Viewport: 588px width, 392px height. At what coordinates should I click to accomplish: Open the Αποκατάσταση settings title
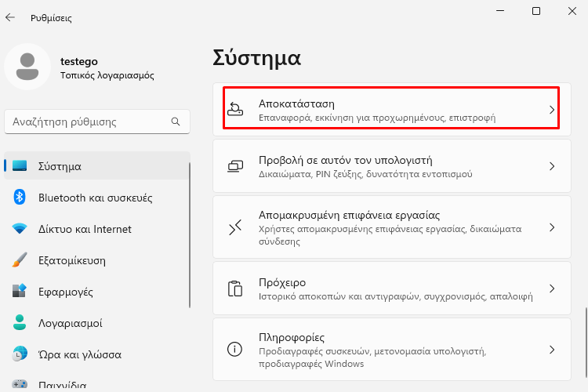click(296, 103)
